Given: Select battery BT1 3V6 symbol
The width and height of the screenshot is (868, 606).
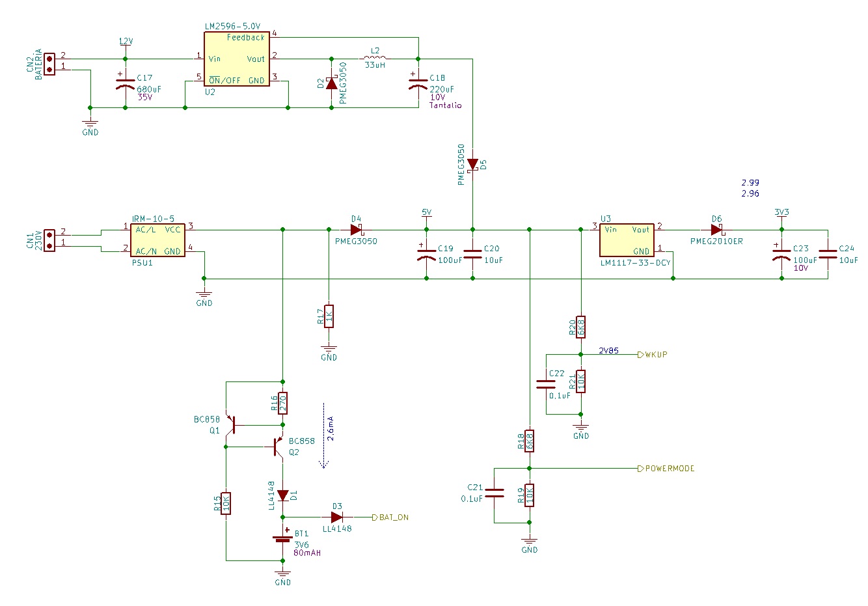Looking at the screenshot, I should click(x=282, y=536).
